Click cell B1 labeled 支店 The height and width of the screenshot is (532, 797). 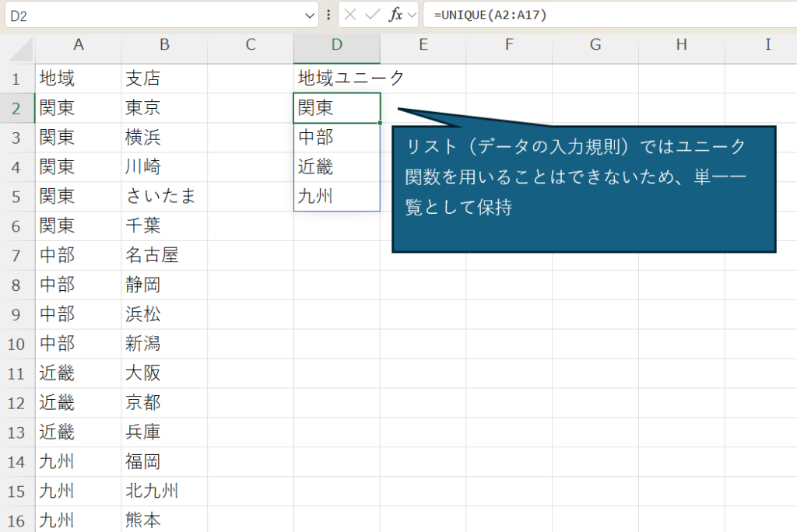(164, 79)
